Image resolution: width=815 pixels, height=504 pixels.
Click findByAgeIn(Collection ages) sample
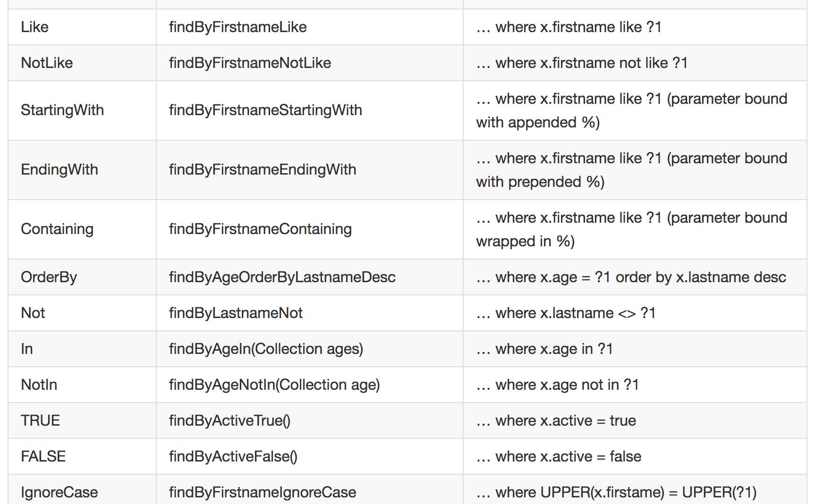tap(266, 349)
